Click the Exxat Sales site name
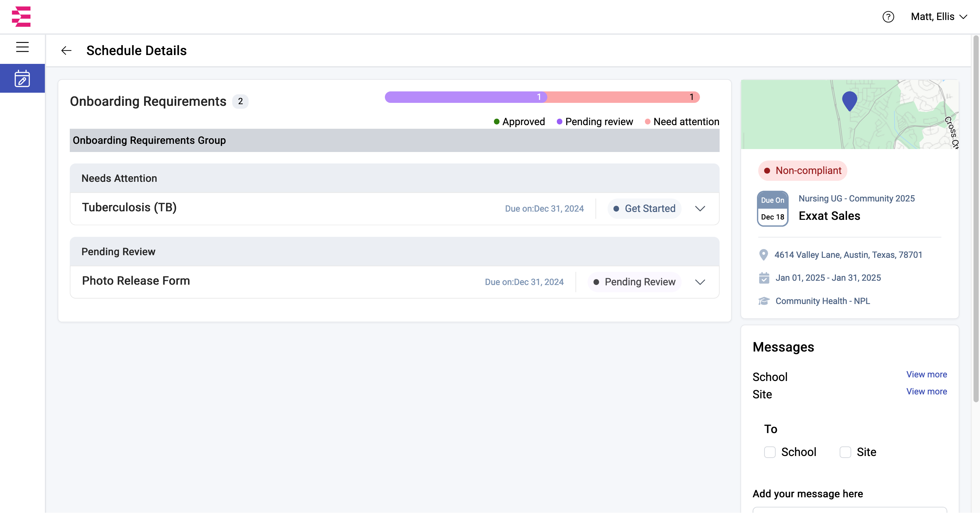Screen dimensions: 980x513 829,216
